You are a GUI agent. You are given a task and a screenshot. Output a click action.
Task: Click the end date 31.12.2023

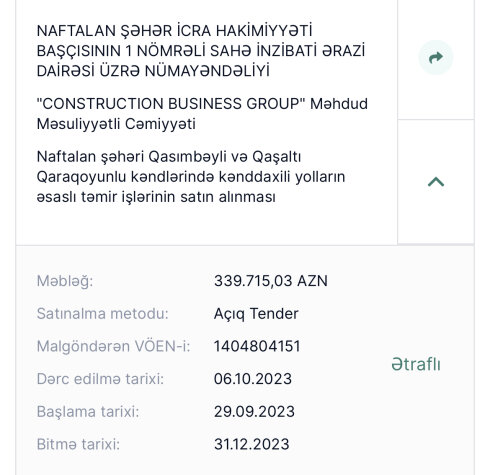(x=251, y=444)
